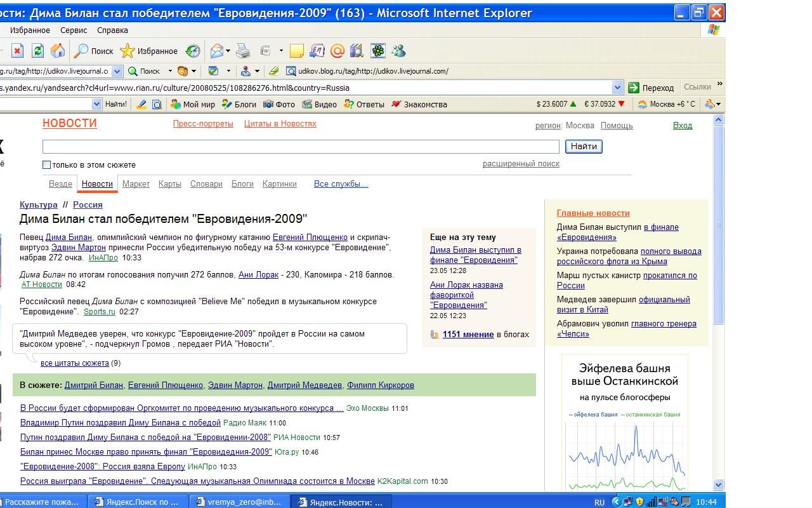Click the Найти search button on page

click(584, 147)
